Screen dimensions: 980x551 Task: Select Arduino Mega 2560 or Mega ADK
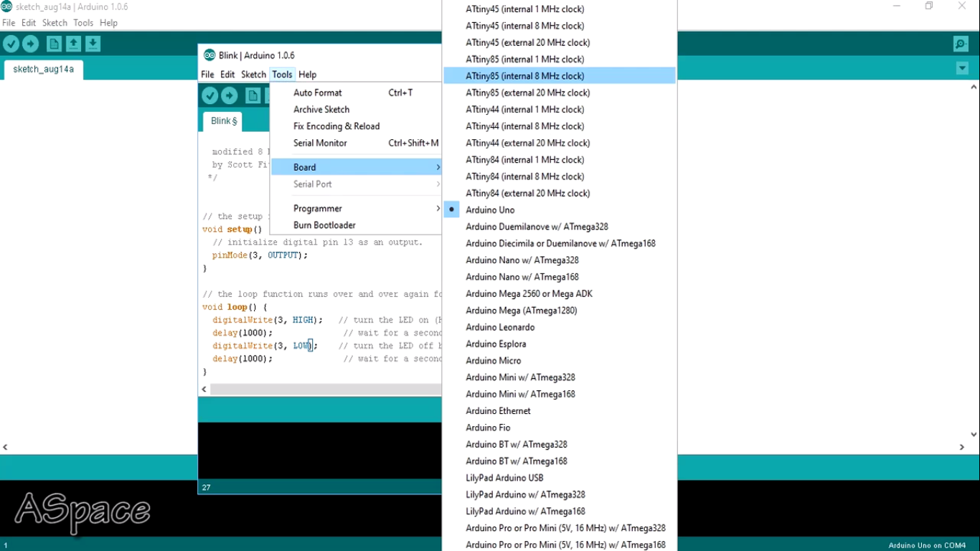[x=560, y=293]
